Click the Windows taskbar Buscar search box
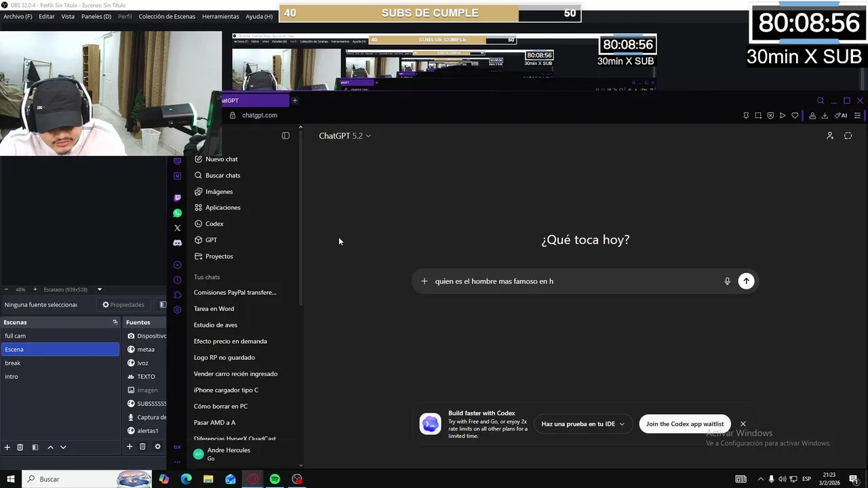Image resolution: width=868 pixels, height=488 pixels. tap(87, 479)
